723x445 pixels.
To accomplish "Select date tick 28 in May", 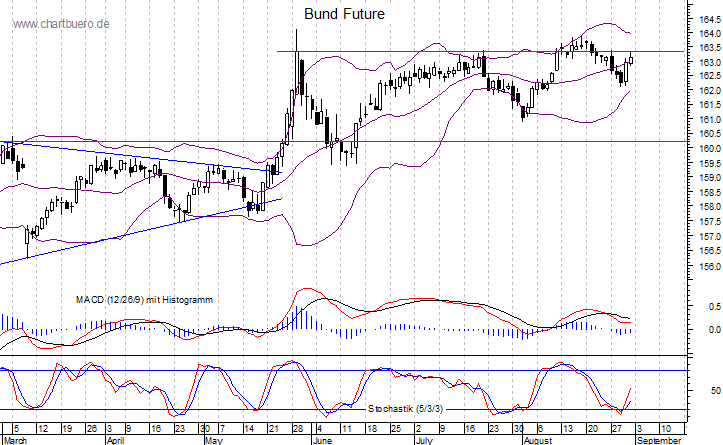I will [298, 429].
